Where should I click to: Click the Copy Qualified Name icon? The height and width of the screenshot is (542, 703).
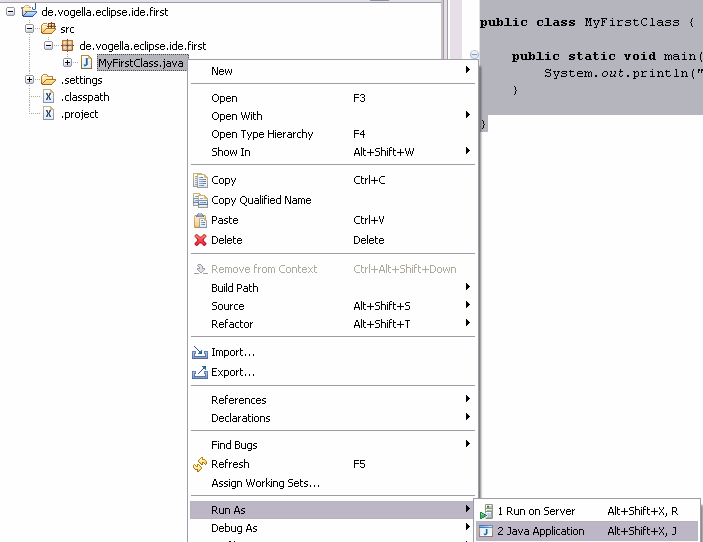pos(199,200)
